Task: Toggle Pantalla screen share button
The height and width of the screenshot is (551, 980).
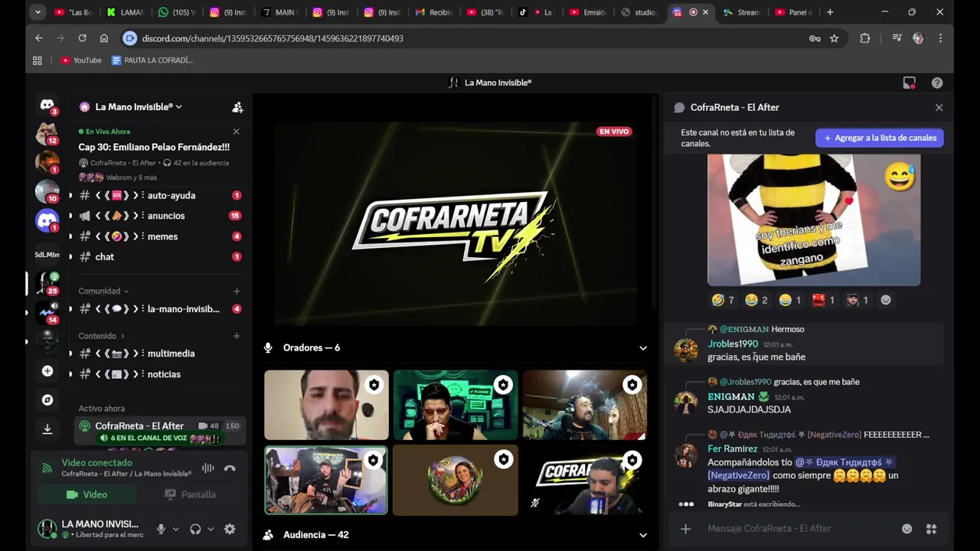Action: pyautogui.click(x=190, y=494)
